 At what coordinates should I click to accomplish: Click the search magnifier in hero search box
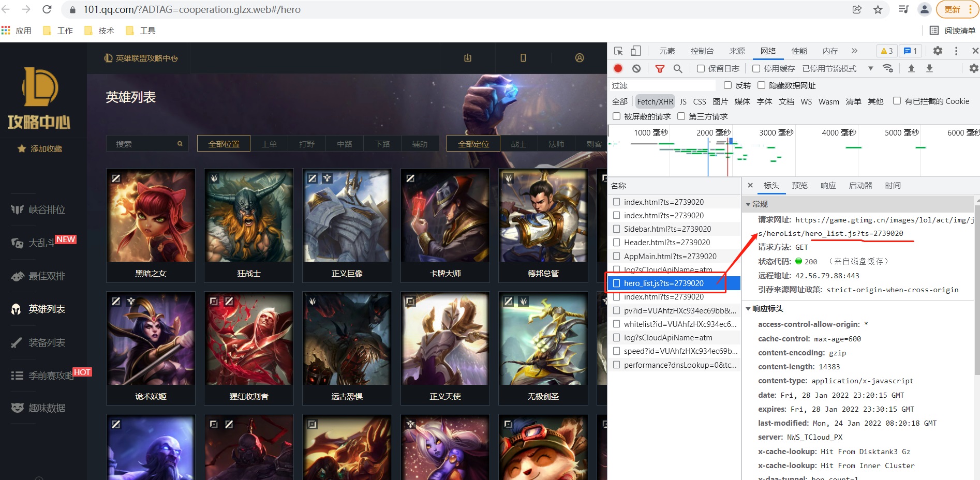coord(180,144)
